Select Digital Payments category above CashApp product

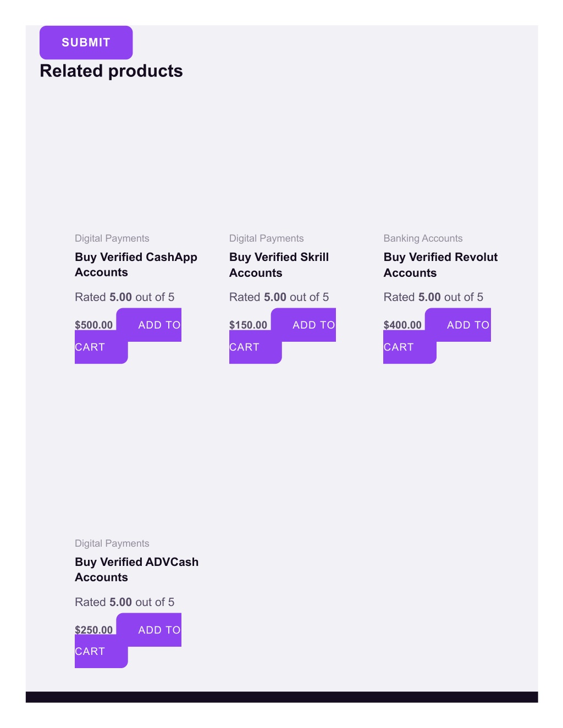pos(112,238)
